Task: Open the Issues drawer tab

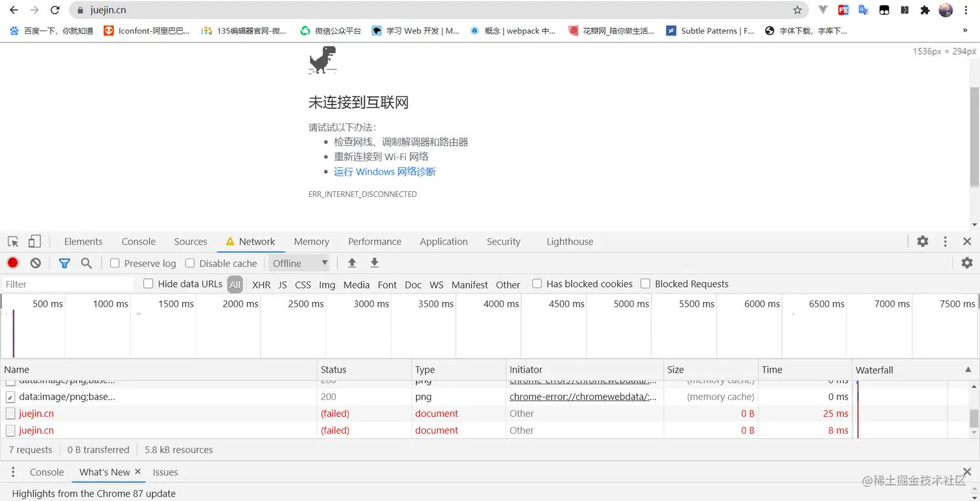Action: click(x=165, y=472)
